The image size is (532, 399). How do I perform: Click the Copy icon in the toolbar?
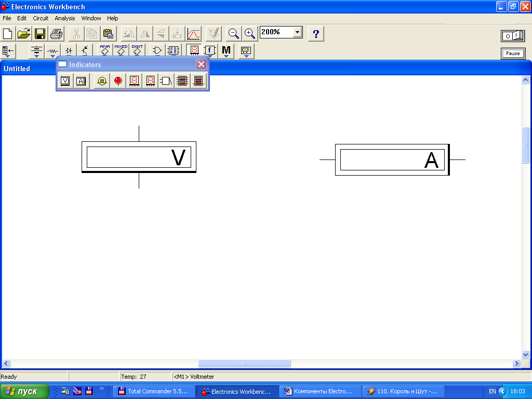[x=92, y=34]
